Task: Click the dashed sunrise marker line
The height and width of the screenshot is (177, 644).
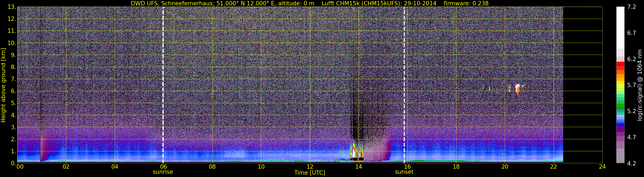Action: coord(163,85)
